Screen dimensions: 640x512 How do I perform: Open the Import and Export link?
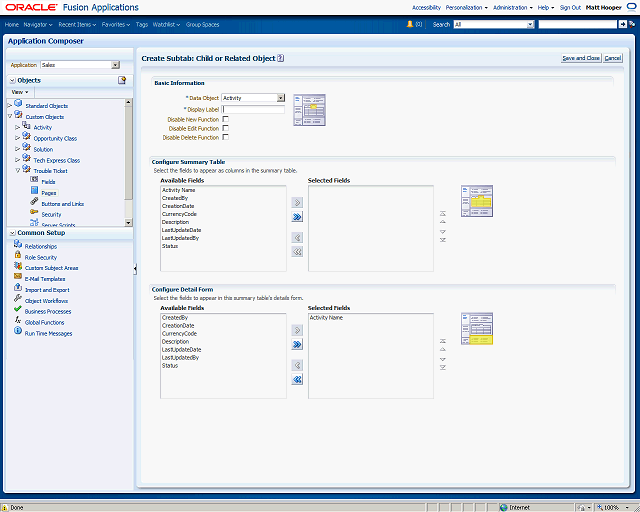tap(47, 290)
